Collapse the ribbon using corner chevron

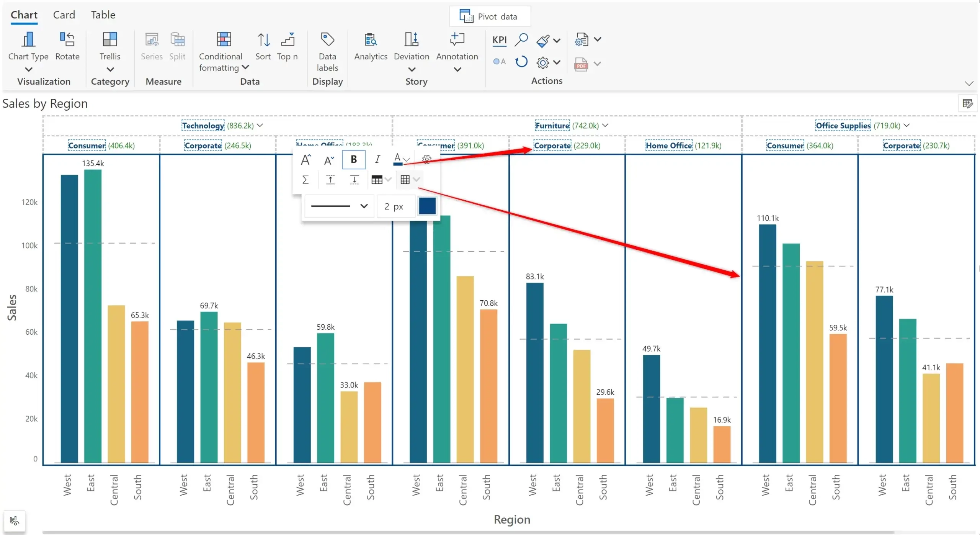click(x=969, y=83)
